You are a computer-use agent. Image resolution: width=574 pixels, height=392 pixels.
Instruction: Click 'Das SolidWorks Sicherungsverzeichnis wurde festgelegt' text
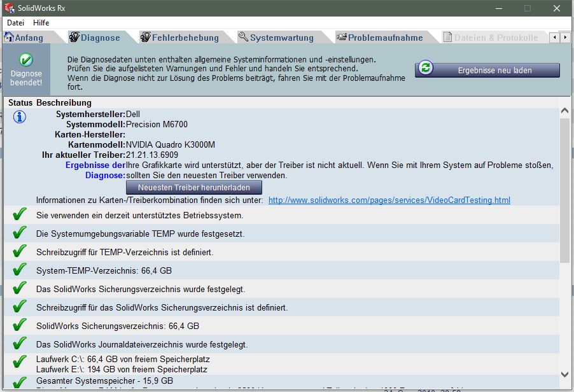pos(141,289)
